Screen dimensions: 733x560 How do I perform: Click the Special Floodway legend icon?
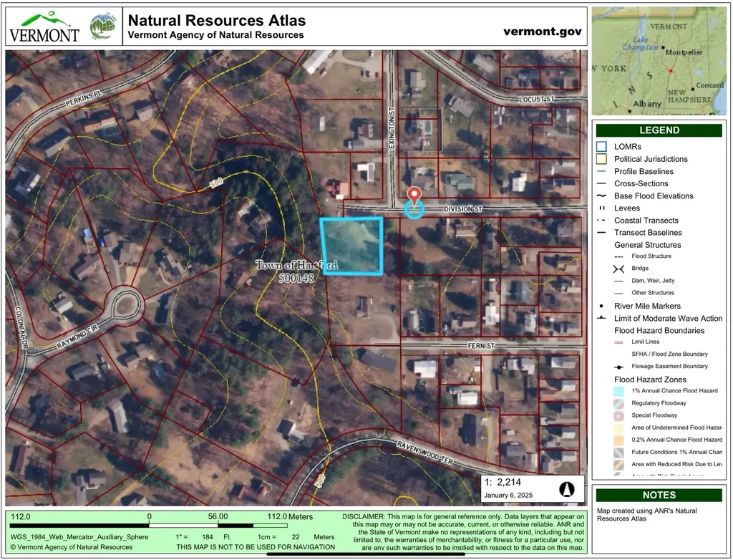pos(620,415)
